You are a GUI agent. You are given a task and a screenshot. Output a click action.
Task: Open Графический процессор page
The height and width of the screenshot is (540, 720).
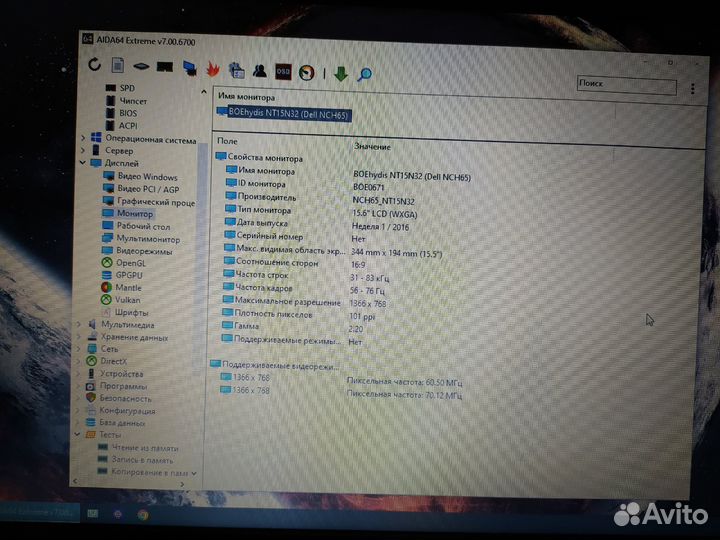(x=156, y=202)
